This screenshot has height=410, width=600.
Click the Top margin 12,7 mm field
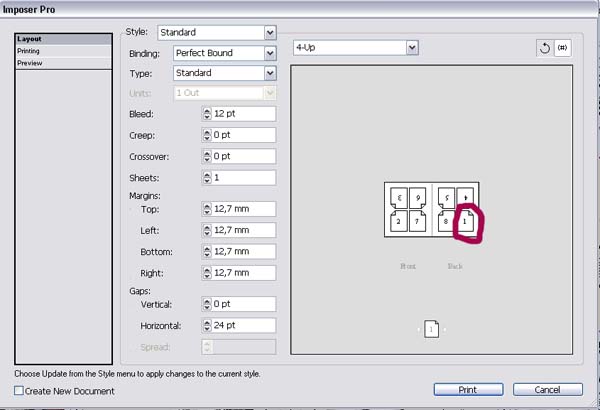pyautogui.click(x=244, y=209)
